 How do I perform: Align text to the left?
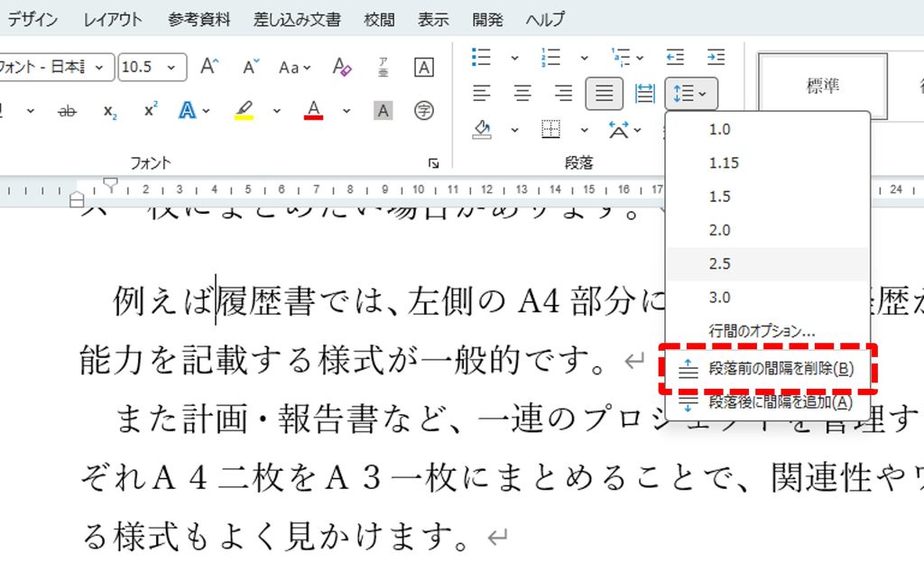(482, 93)
